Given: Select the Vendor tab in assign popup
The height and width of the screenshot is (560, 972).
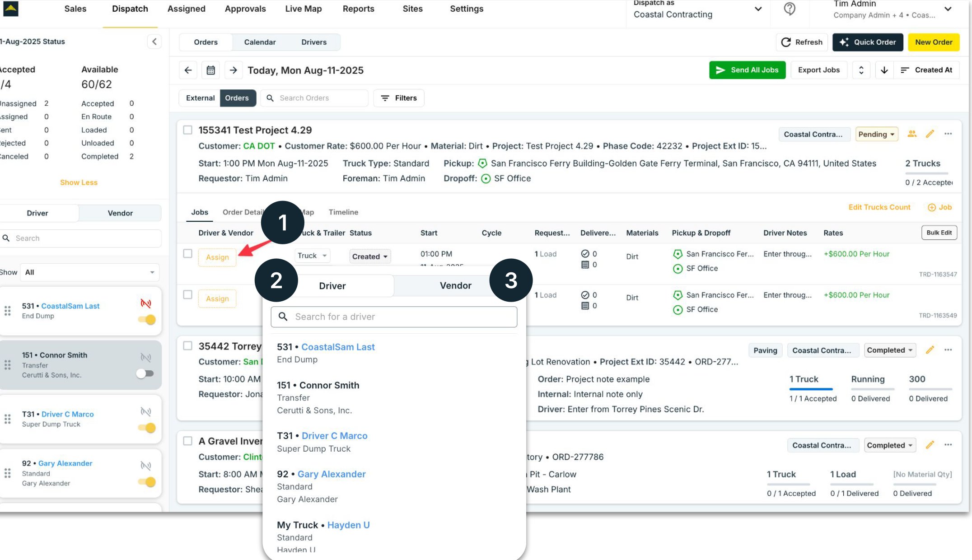Looking at the screenshot, I should tap(455, 285).
